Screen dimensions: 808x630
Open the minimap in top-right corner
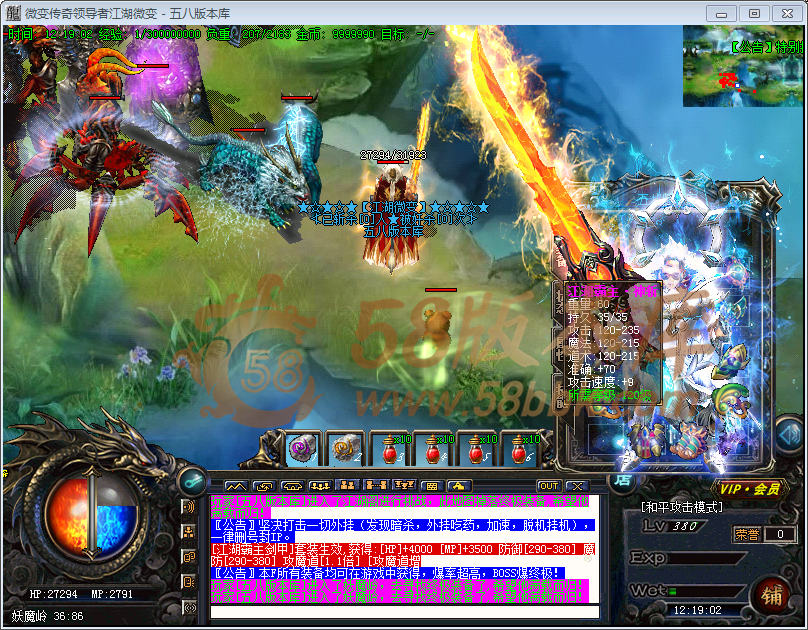[x=743, y=66]
